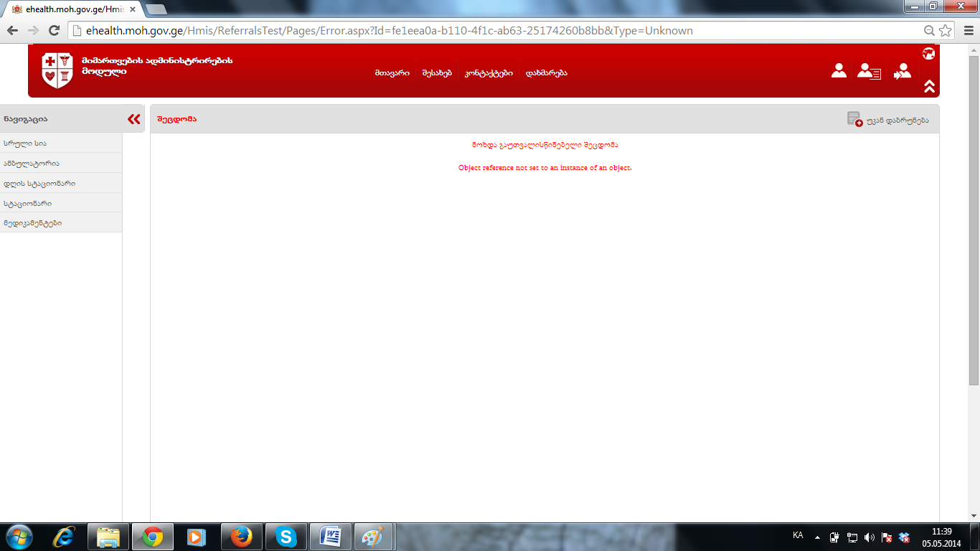This screenshot has width=980, height=551.
Task: Reload the page with the refresh button
Action: point(54,30)
